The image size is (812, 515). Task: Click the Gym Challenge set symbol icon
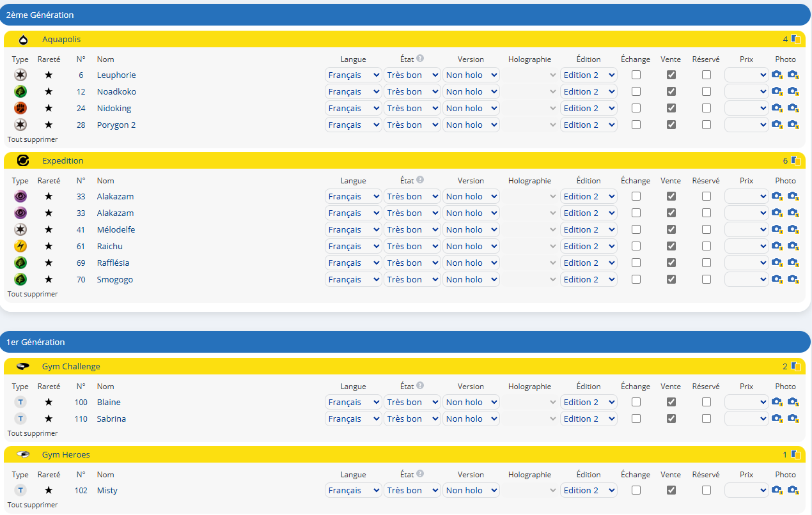[x=24, y=366]
